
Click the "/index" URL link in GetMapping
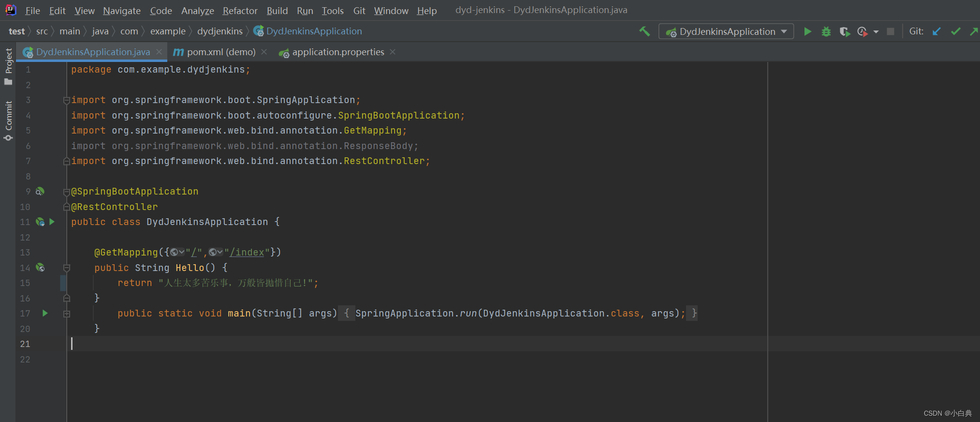pyautogui.click(x=247, y=252)
